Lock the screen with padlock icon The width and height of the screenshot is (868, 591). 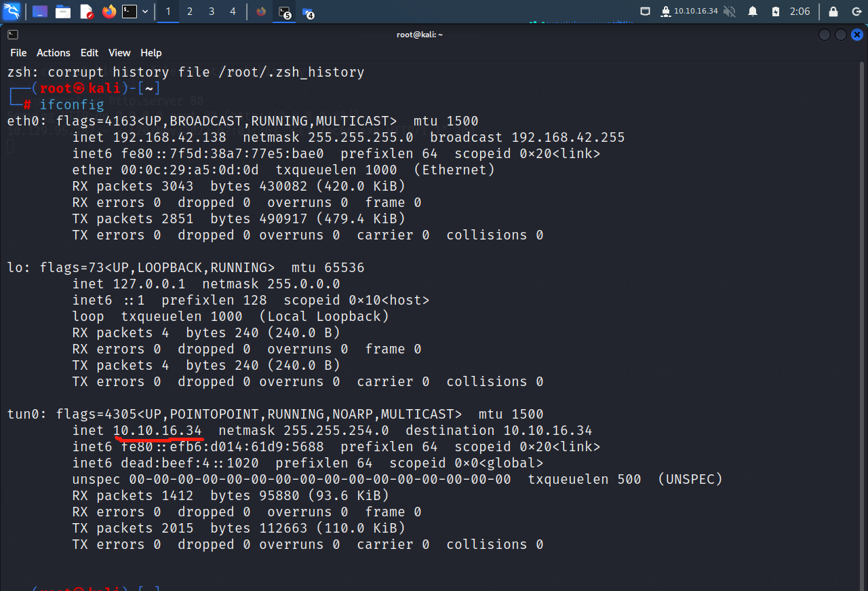pyautogui.click(x=833, y=12)
